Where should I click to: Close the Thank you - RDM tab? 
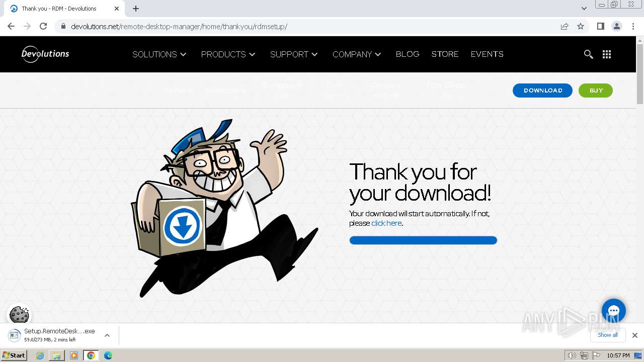point(116,9)
